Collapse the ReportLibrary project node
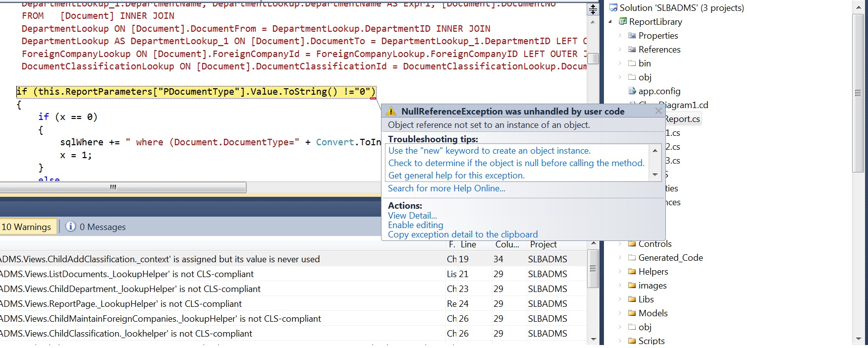This screenshot has width=868, height=348. point(610,21)
